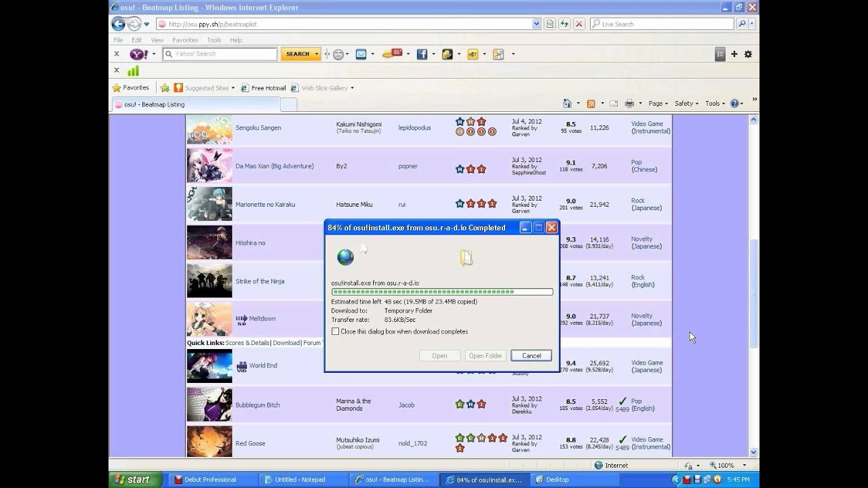Open the Free Hotmail link

tap(263, 88)
